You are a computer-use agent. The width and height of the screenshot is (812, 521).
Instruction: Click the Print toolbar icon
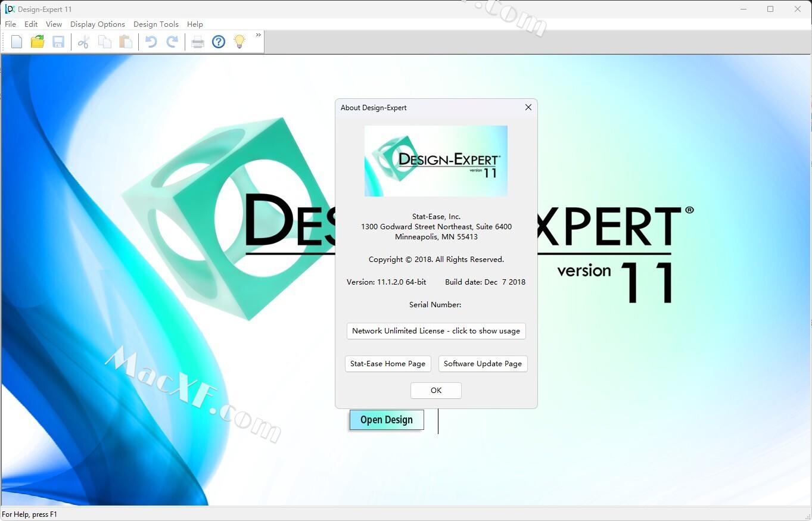198,42
